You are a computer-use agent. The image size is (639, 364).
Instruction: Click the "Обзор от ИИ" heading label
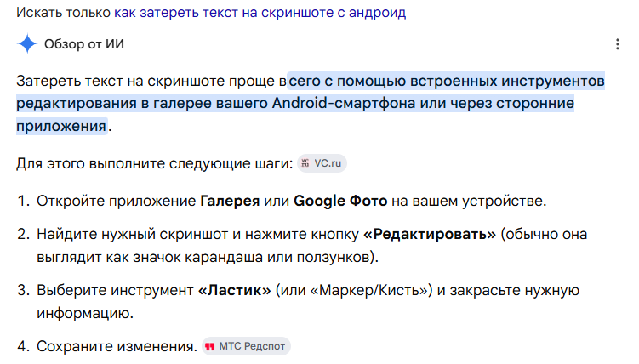pos(84,44)
